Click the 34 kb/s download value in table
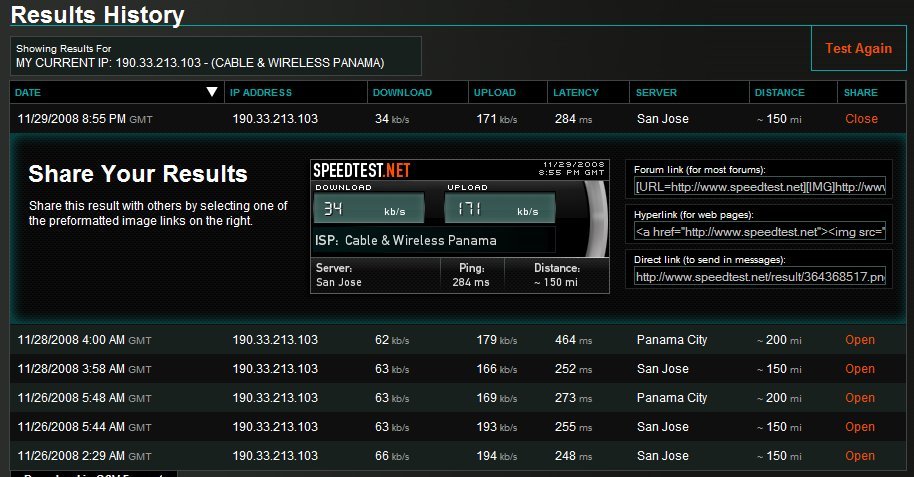This screenshot has width=914, height=477. (x=392, y=119)
